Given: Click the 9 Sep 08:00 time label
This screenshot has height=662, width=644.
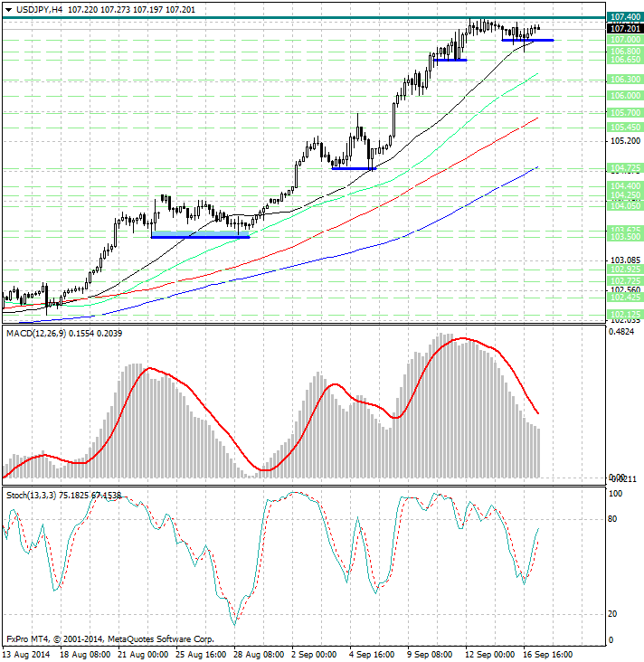Looking at the screenshot, I should (x=430, y=655).
